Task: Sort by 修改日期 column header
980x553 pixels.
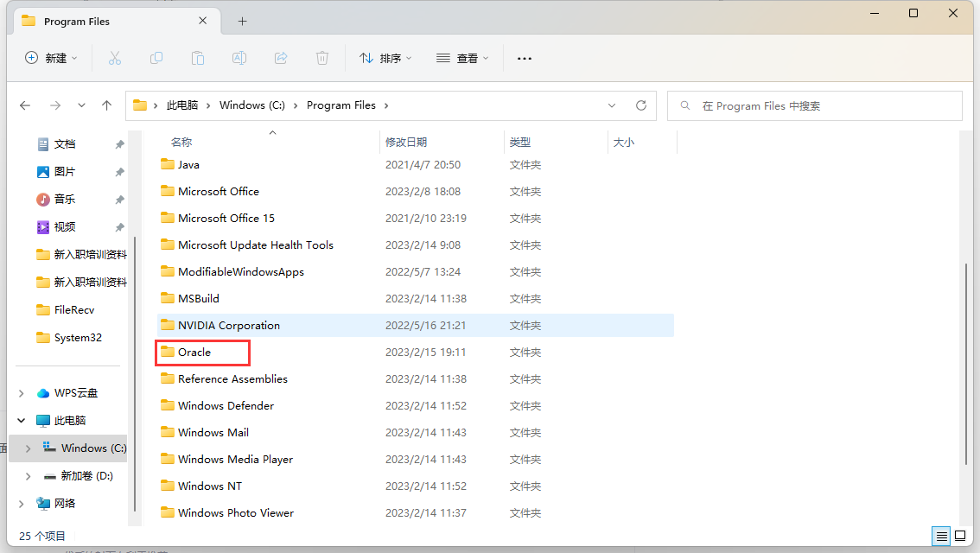Action: (406, 142)
